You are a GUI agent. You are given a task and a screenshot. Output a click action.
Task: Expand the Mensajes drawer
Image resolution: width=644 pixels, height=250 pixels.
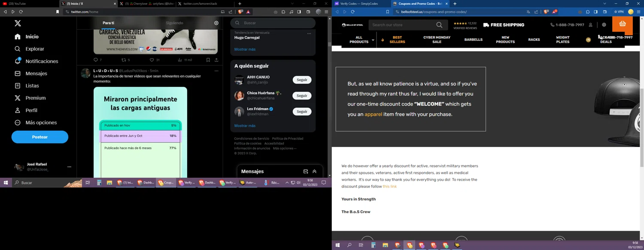314,171
